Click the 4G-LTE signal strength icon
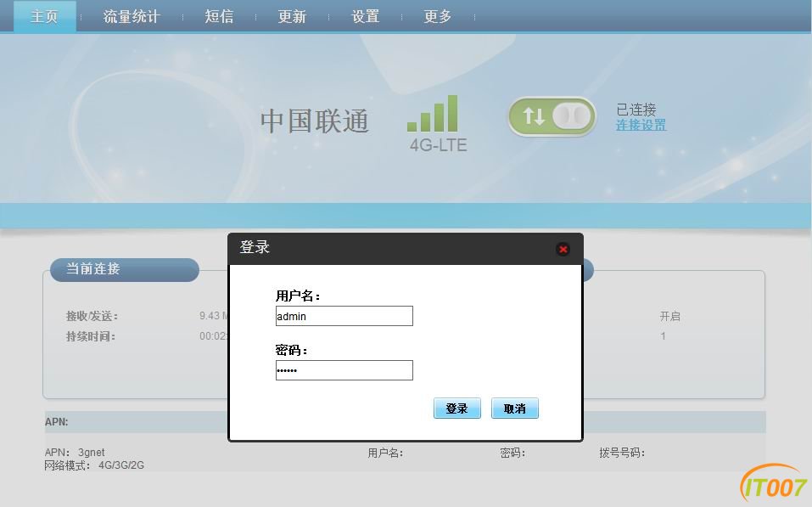 point(433,114)
